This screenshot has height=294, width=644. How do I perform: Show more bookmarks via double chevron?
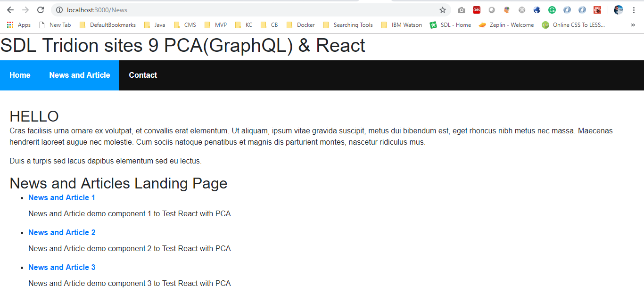tap(633, 25)
